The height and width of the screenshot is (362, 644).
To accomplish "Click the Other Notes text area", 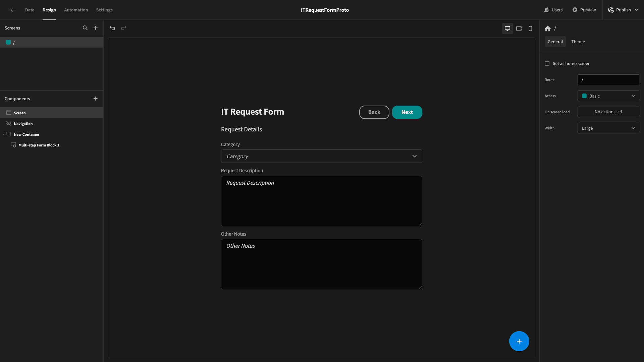I will pyautogui.click(x=321, y=264).
